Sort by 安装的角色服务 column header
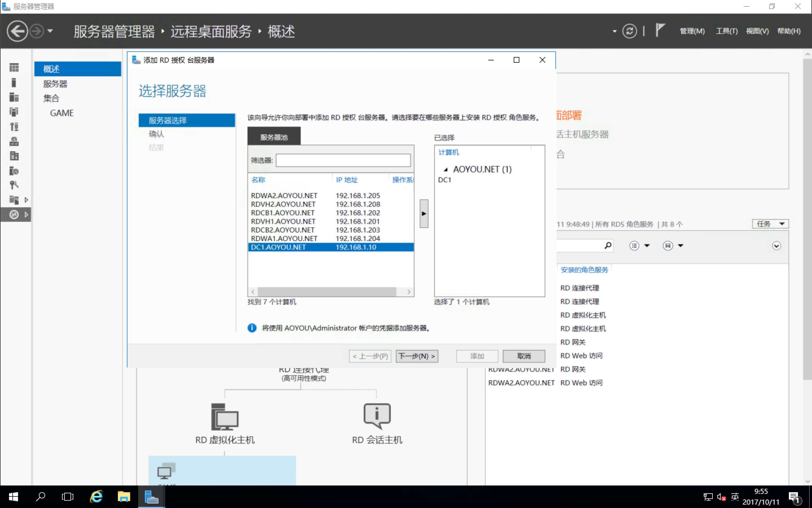 point(584,270)
